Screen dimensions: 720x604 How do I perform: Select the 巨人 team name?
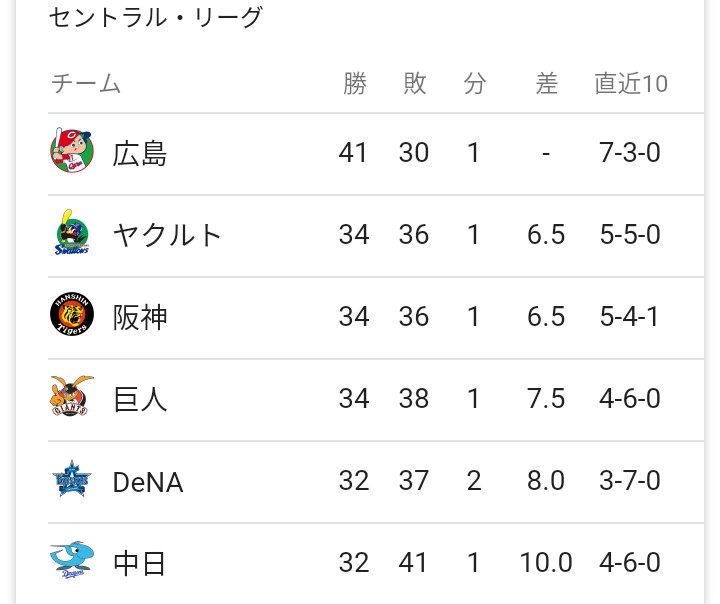(x=140, y=399)
